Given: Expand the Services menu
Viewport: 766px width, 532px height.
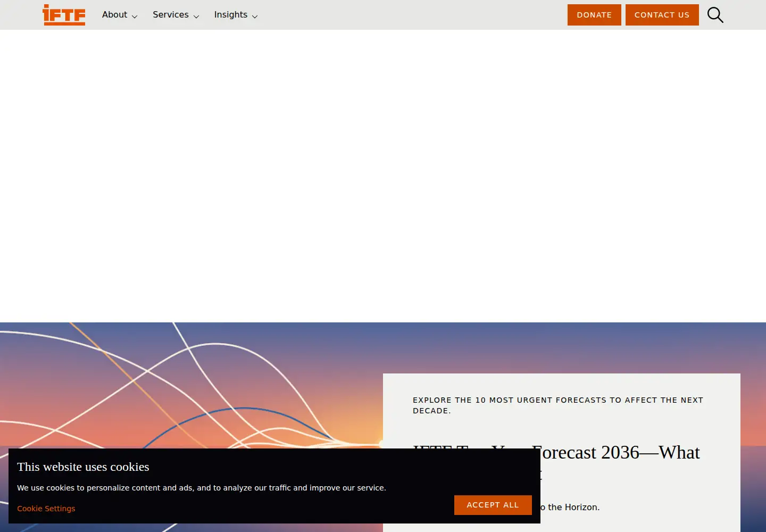Looking at the screenshot, I should click(176, 15).
